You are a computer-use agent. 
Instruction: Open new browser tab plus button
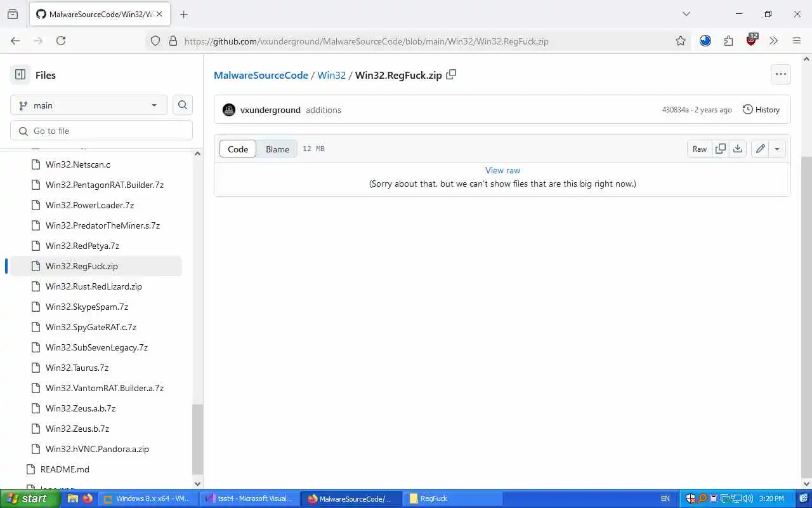184,14
